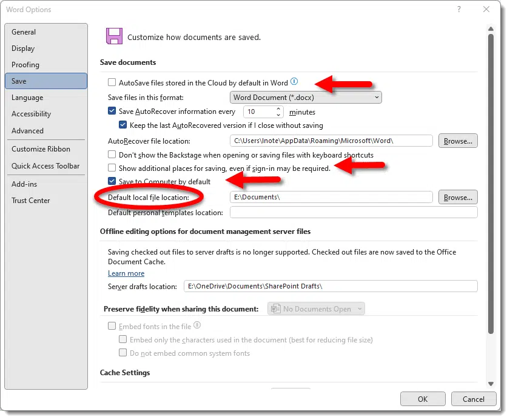
Task: Click the AutoRecover minutes number field
Action: tap(259, 112)
